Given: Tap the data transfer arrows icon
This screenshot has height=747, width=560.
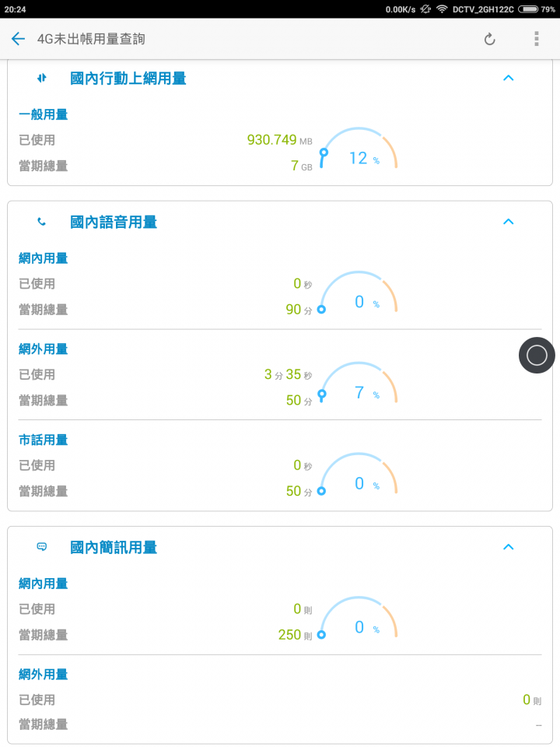Looking at the screenshot, I should click(x=41, y=78).
